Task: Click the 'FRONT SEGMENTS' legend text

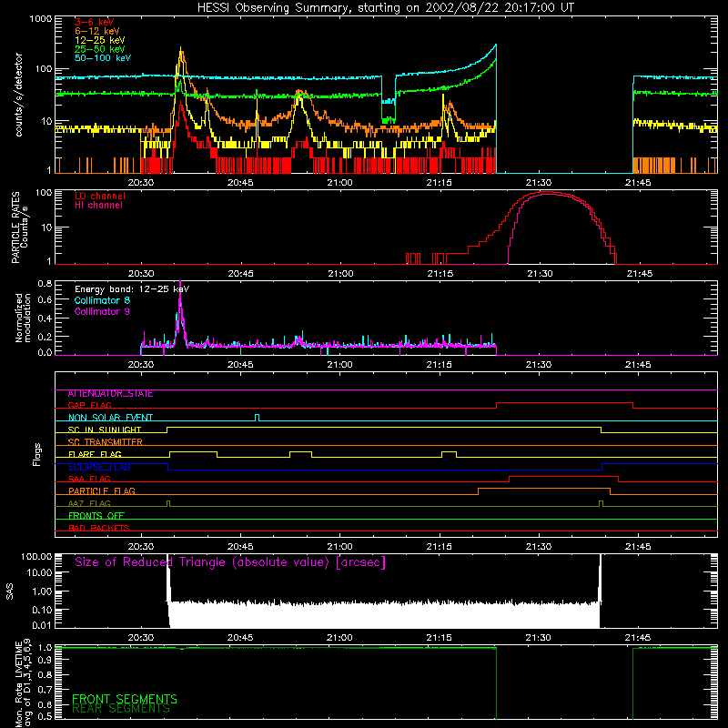Action: (125, 699)
